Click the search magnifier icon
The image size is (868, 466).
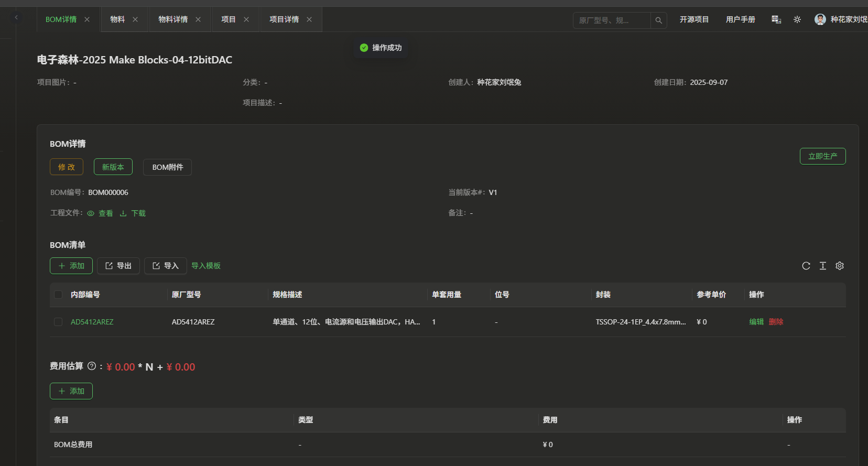658,20
